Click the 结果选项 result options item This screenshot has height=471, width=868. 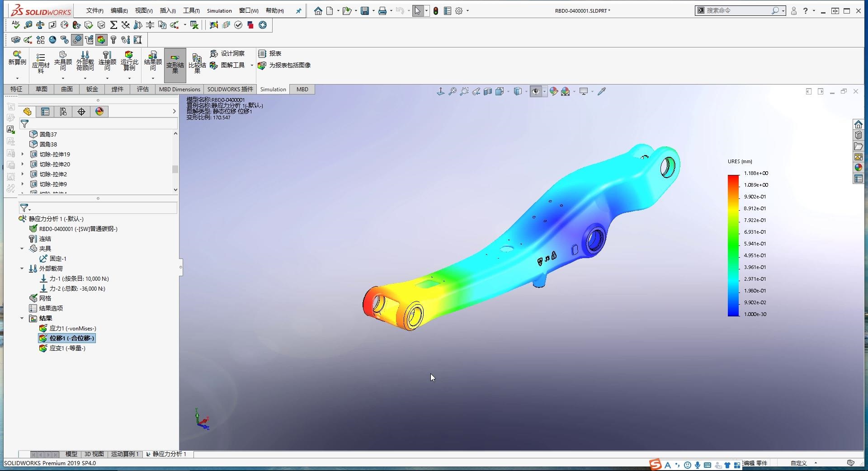coord(46,308)
